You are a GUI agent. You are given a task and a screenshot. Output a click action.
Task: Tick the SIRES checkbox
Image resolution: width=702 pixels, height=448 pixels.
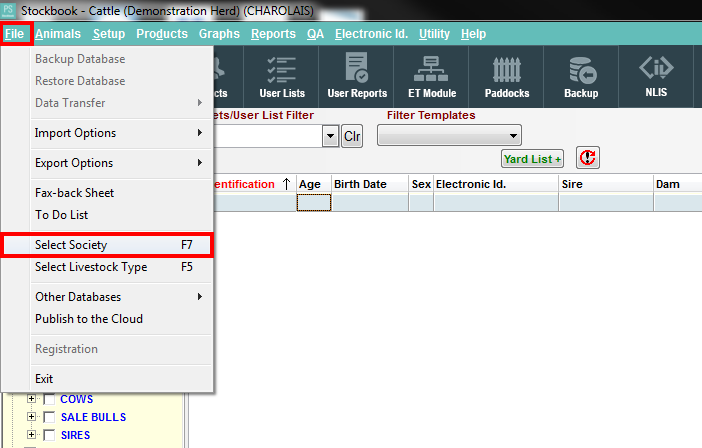pyautogui.click(x=49, y=435)
